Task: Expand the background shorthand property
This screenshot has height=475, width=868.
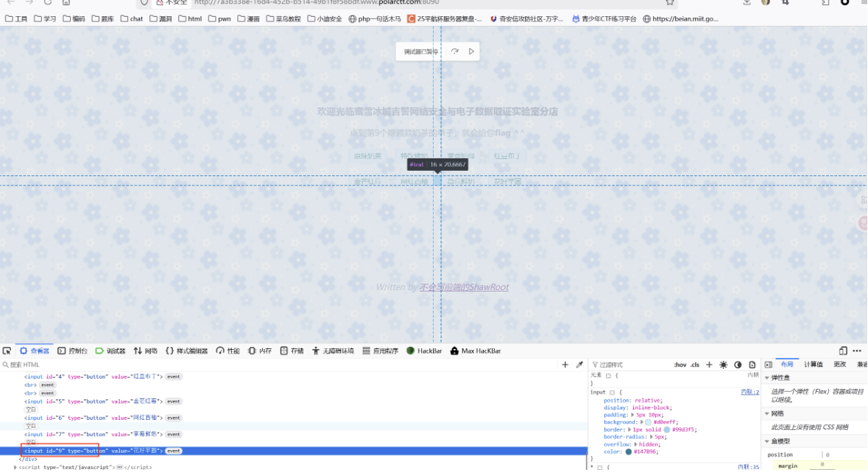Action: pos(641,423)
